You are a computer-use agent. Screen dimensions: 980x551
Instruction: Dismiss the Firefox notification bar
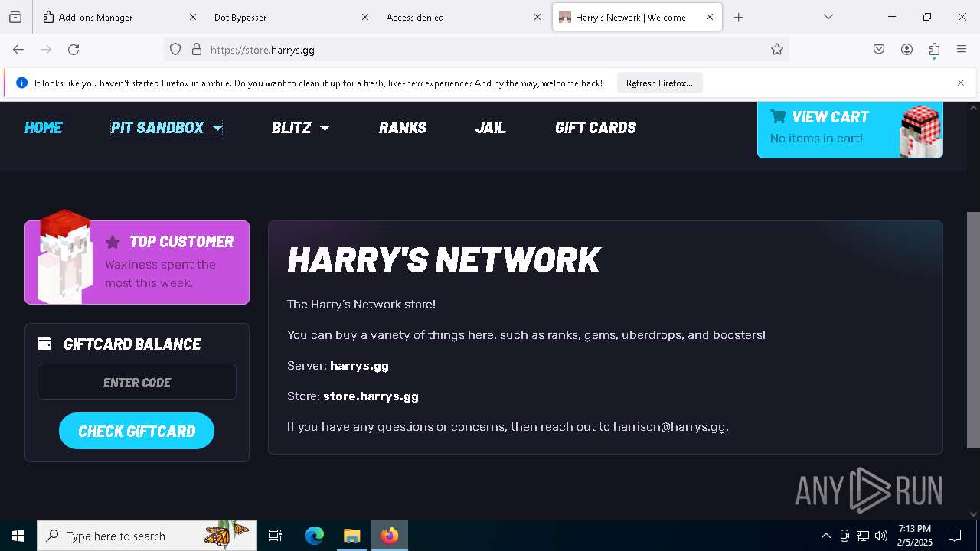point(961,83)
